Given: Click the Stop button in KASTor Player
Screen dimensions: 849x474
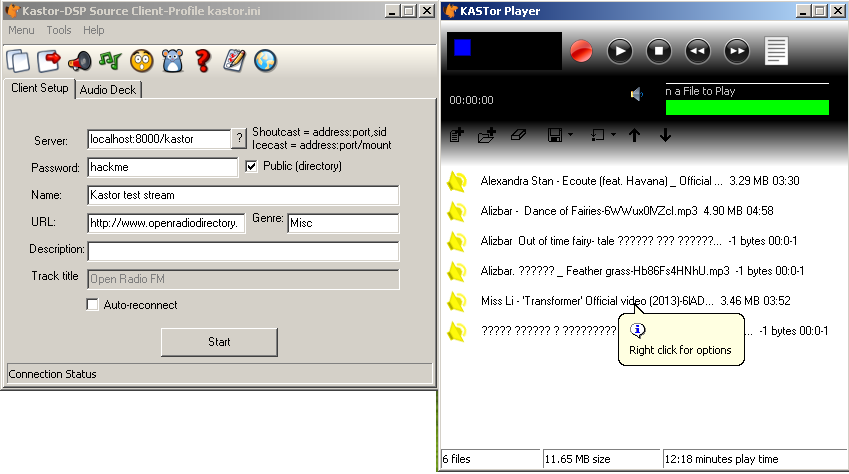Looking at the screenshot, I should click(659, 51).
